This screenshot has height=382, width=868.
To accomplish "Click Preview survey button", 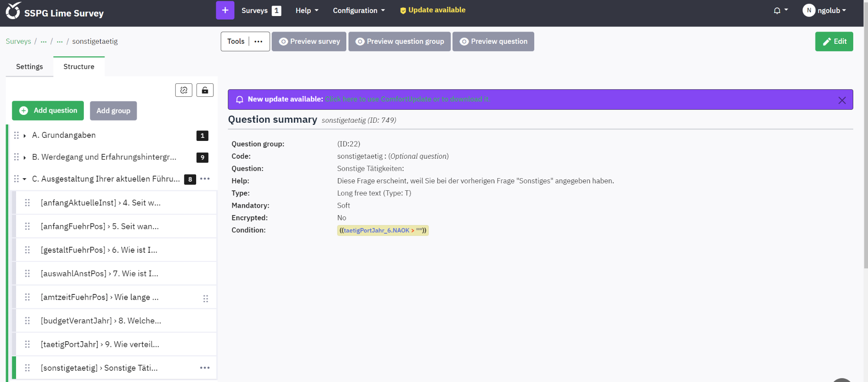I will click(309, 42).
